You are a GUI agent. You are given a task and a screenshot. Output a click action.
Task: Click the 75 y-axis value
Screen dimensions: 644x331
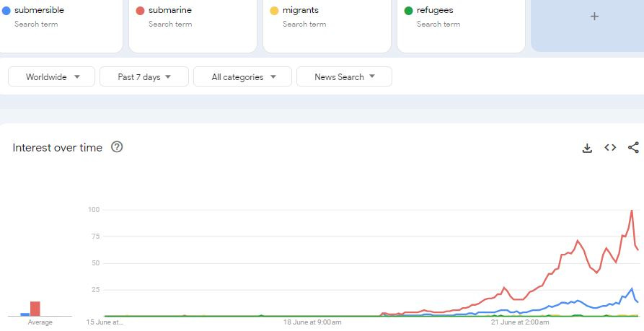point(95,236)
